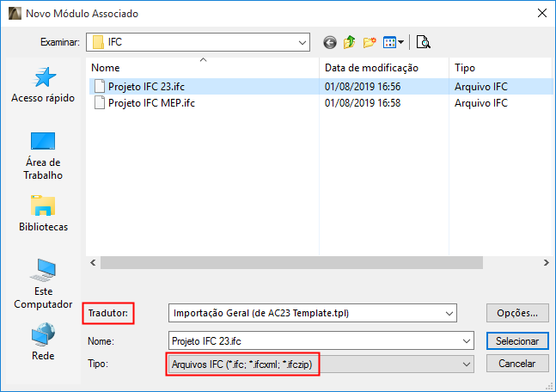Expand the Examinar folder dropdown
556x392 pixels.
302,41
